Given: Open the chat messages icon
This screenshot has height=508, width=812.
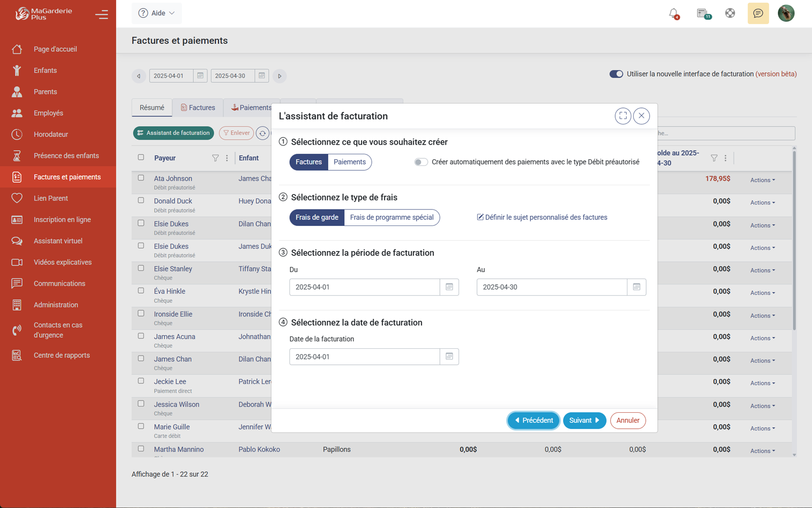Looking at the screenshot, I should coord(758,13).
